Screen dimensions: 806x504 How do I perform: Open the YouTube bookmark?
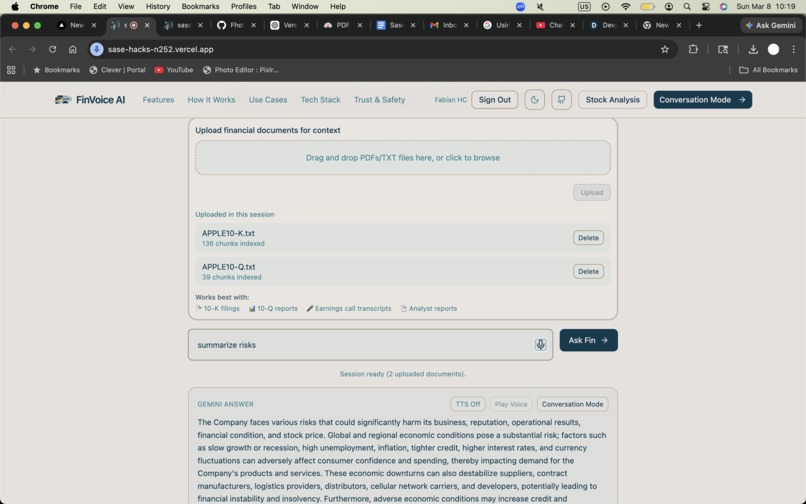tap(174, 70)
